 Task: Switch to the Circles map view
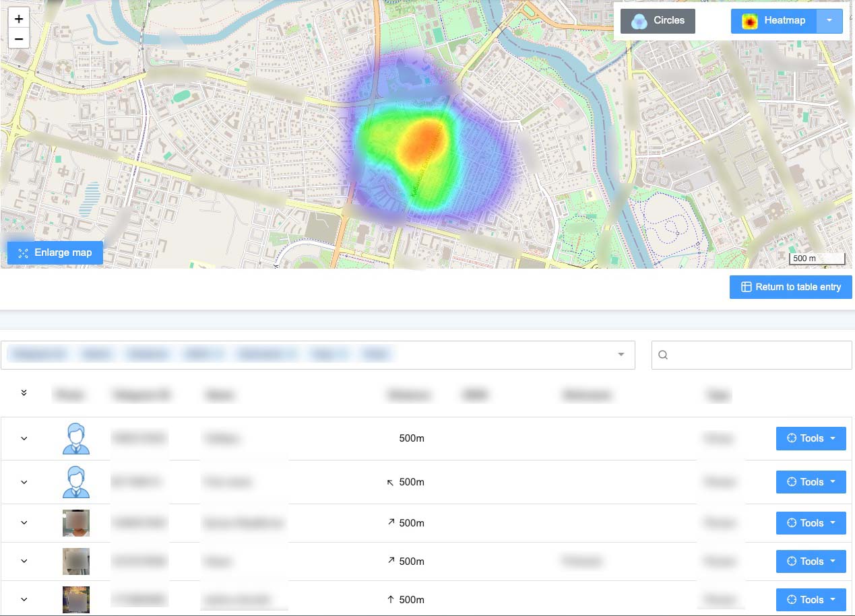[x=657, y=20]
